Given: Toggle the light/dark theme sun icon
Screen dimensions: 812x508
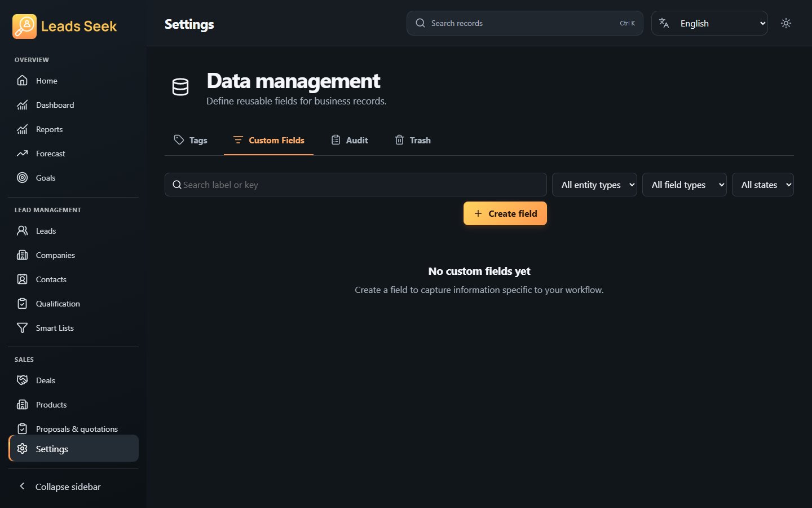Looking at the screenshot, I should coord(786,23).
